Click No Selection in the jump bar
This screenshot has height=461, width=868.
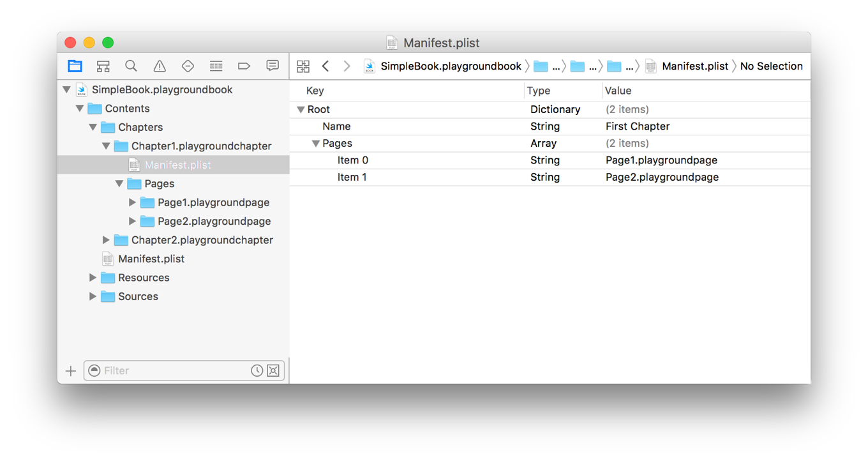[771, 66]
